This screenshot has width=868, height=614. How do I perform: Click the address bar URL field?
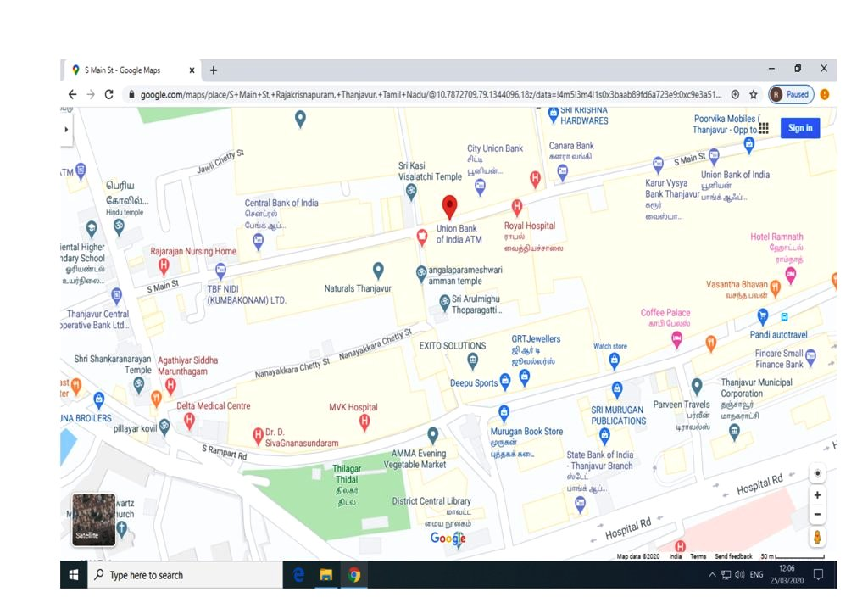(x=424, y=95)
